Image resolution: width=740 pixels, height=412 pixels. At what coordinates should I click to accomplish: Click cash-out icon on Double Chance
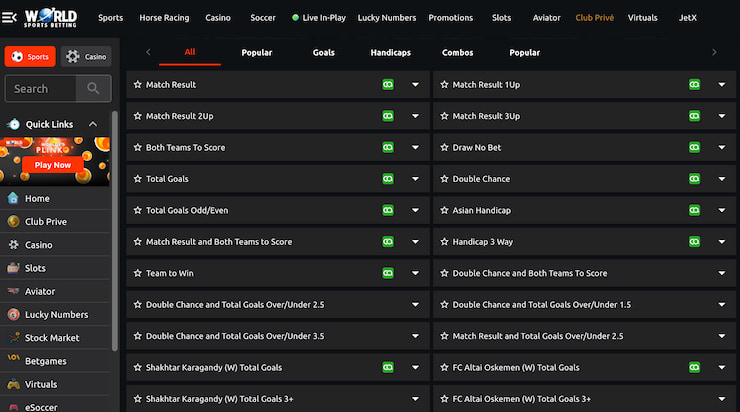pyautogui.click(x=694, y=179)
